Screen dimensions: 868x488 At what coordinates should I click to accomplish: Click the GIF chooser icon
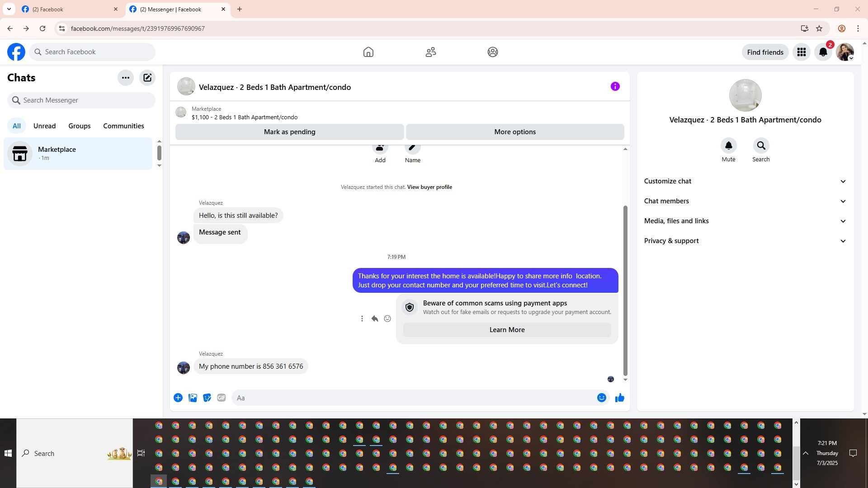coord(221,398)
